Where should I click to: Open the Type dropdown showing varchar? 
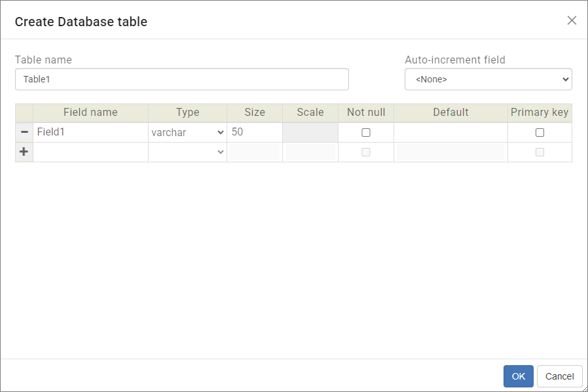coord(187,132)
